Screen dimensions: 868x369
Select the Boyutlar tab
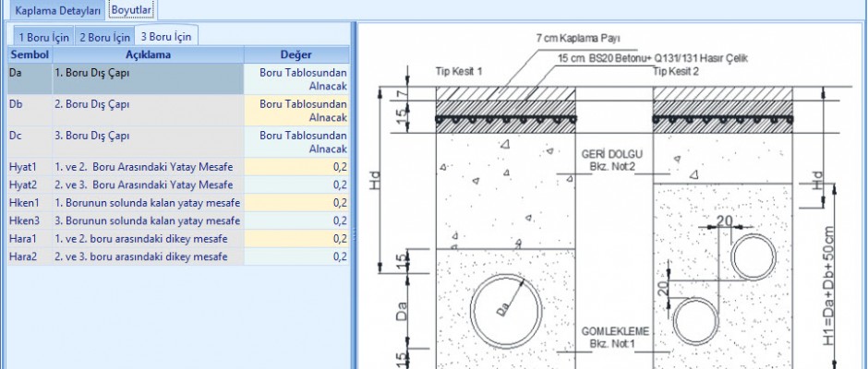132,10
